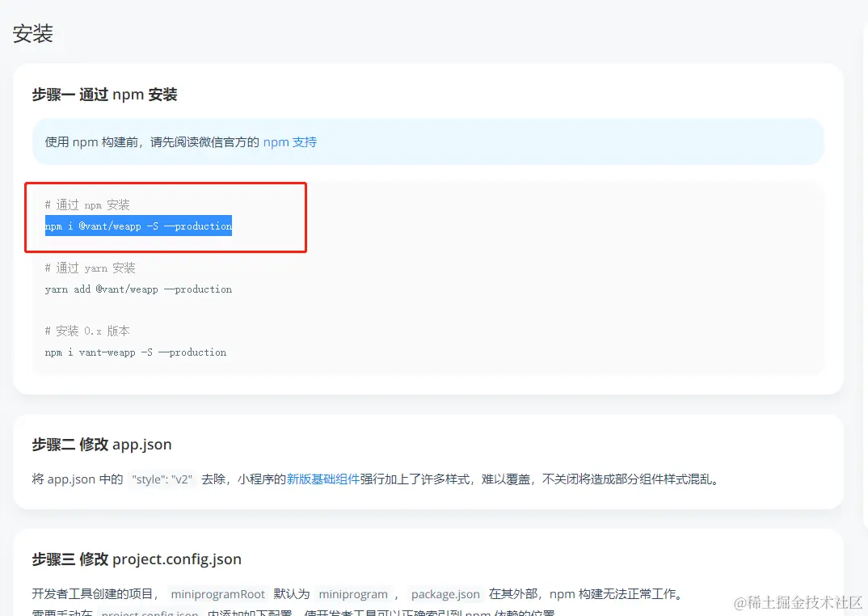Screen dimensions: 868x616
Task: Click the 步骤二 修改 app.json heading
Action: (102, 445)
